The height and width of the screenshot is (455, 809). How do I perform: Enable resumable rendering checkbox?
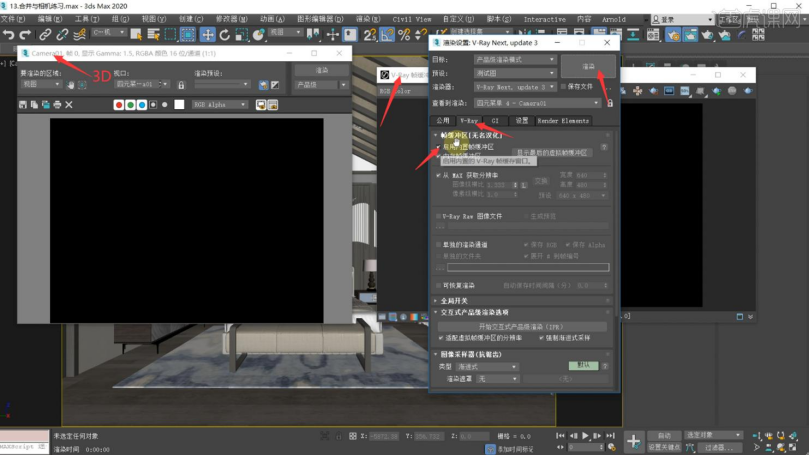(x=439, y=285)
